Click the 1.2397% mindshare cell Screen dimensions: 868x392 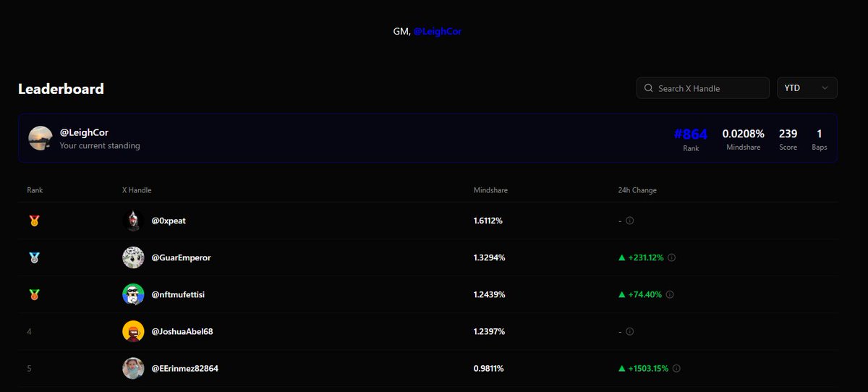click(489, 331)
